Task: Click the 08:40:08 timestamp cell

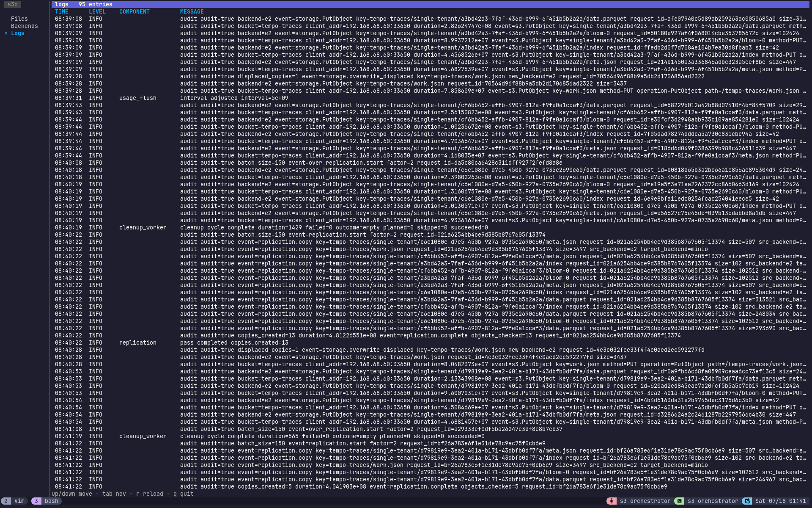Action: point(69,163)
